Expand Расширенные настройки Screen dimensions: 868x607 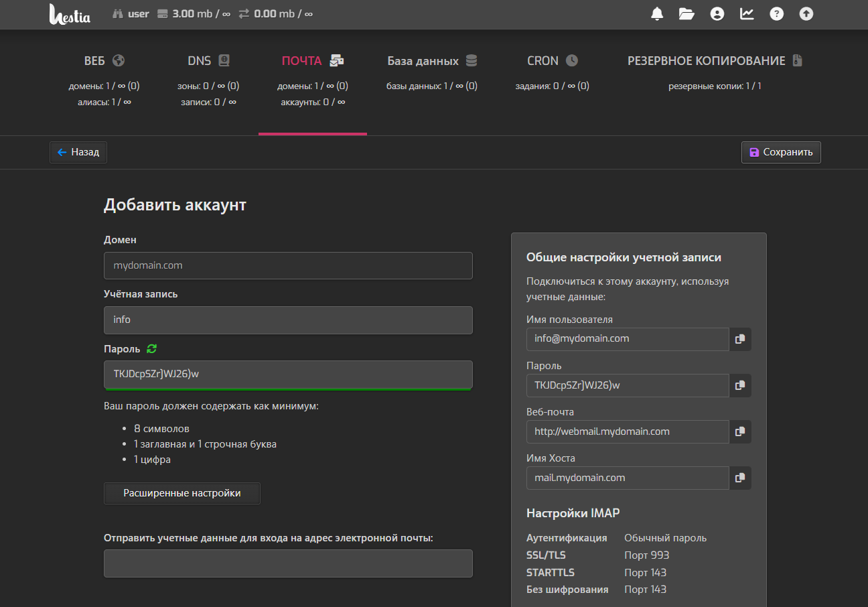pos(182,493)
